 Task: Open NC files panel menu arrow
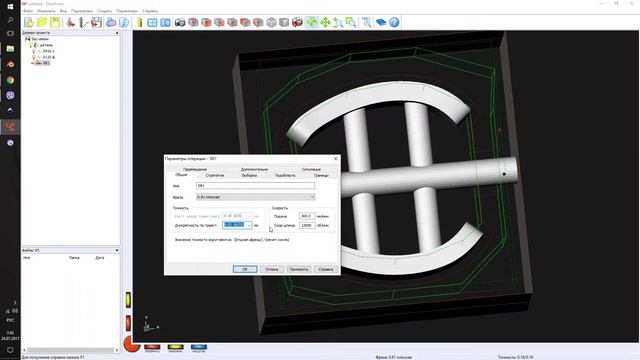click(117, 250)
